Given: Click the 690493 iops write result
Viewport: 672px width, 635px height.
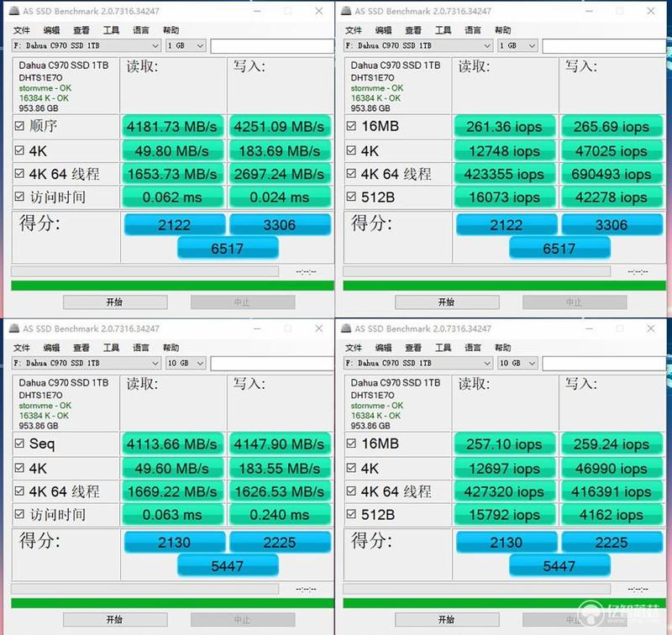Looking at the screenshot, I should click(612, 174).
